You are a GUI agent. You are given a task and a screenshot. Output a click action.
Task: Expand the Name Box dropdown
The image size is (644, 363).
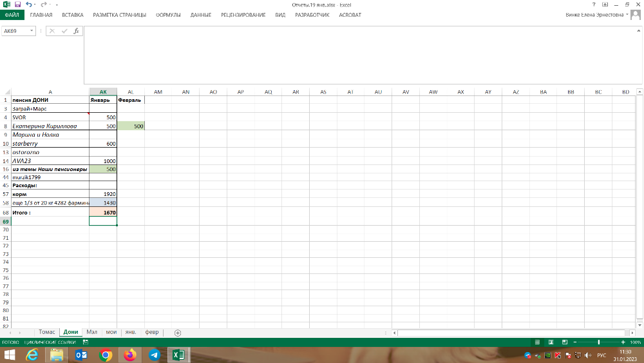(32, 31)
